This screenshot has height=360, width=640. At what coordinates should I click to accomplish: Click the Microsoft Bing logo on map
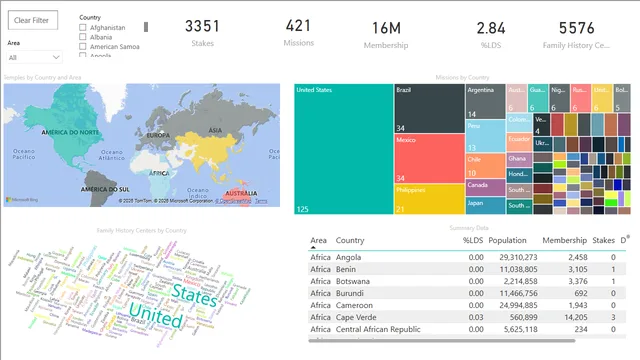[22, 200]
